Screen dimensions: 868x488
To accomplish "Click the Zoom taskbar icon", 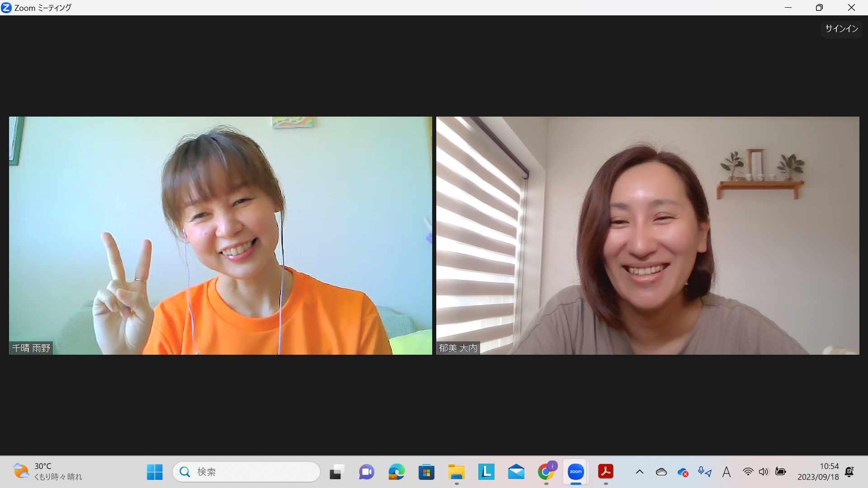I will coord(576,472).
